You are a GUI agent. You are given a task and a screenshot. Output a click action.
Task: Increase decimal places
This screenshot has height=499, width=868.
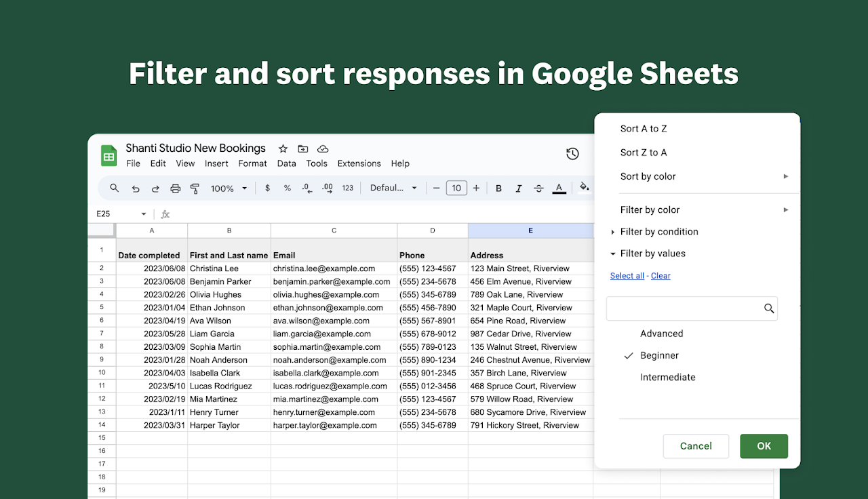tap(328, 188)
